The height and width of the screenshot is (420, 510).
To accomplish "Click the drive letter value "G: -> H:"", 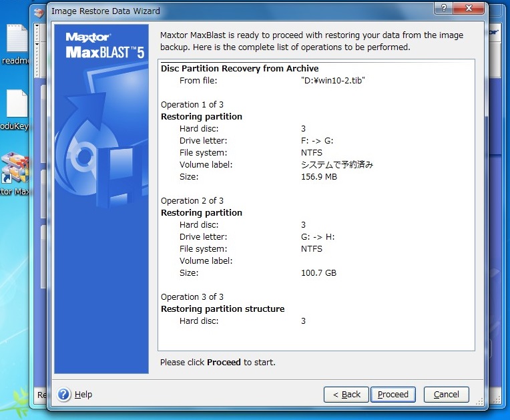I will (318, 236).
